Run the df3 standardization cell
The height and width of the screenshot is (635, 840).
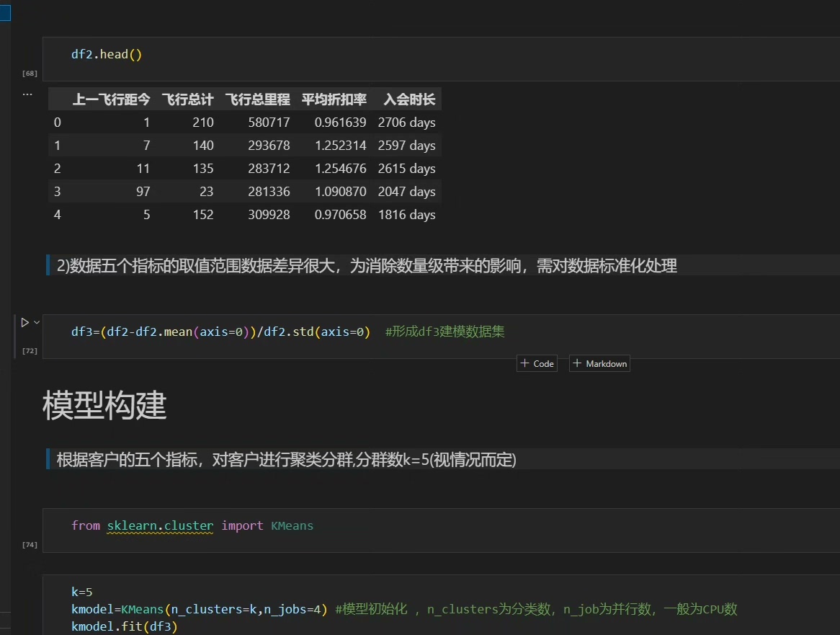point(24,323)
